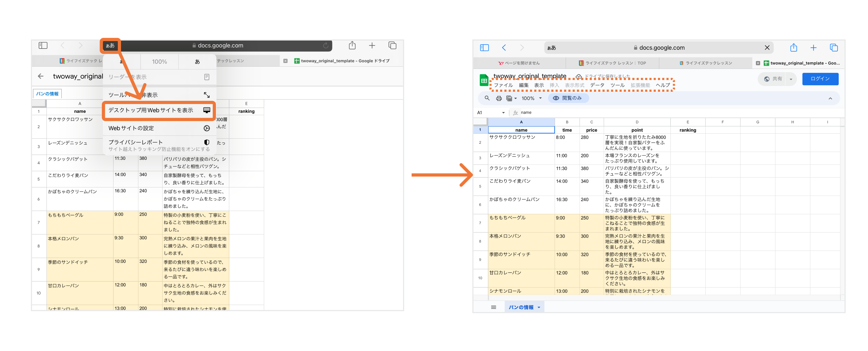Go back in the right Safari window
868x351 pixels.
point(504,47)
